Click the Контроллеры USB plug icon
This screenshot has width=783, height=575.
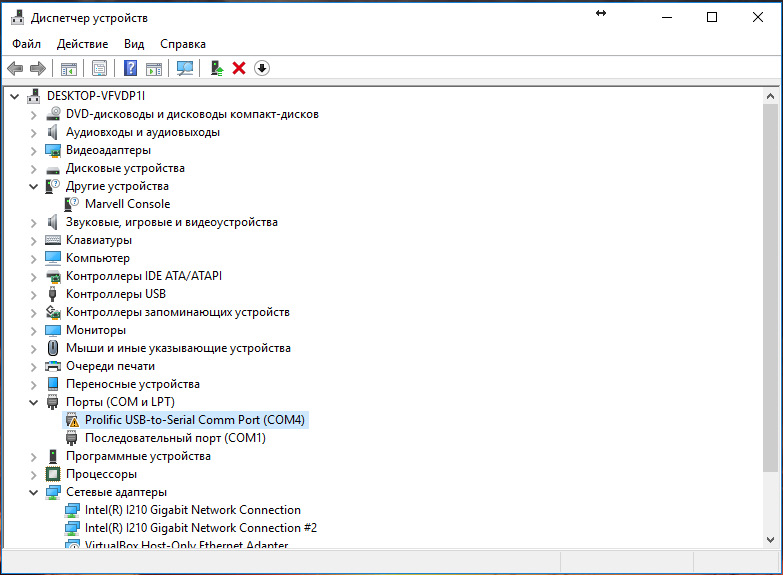pyautogui.click(x=52, y=294)
